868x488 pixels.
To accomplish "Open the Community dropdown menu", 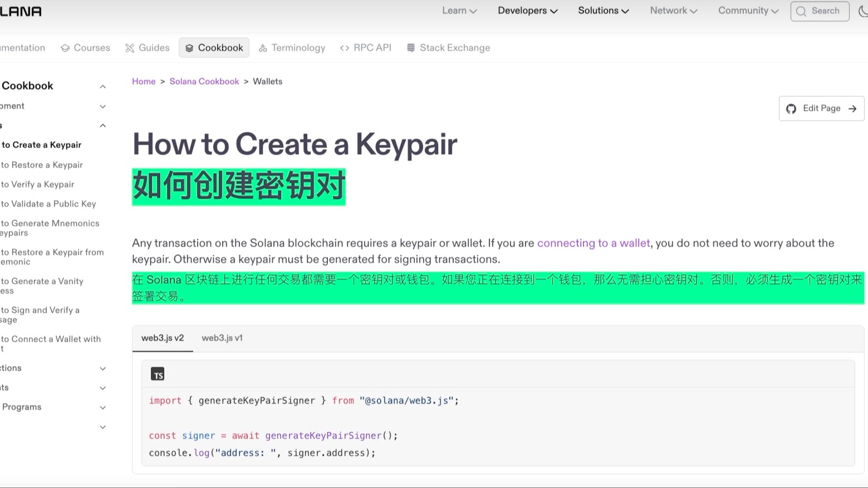I will 748,11.
